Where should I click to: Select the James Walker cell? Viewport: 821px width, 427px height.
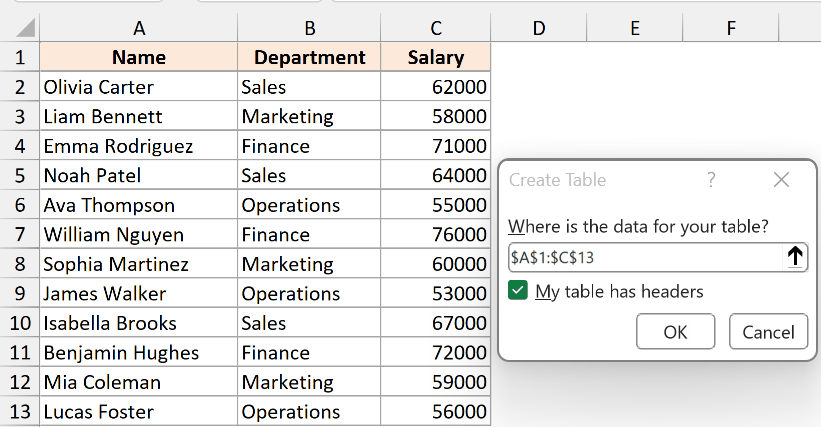139,294
